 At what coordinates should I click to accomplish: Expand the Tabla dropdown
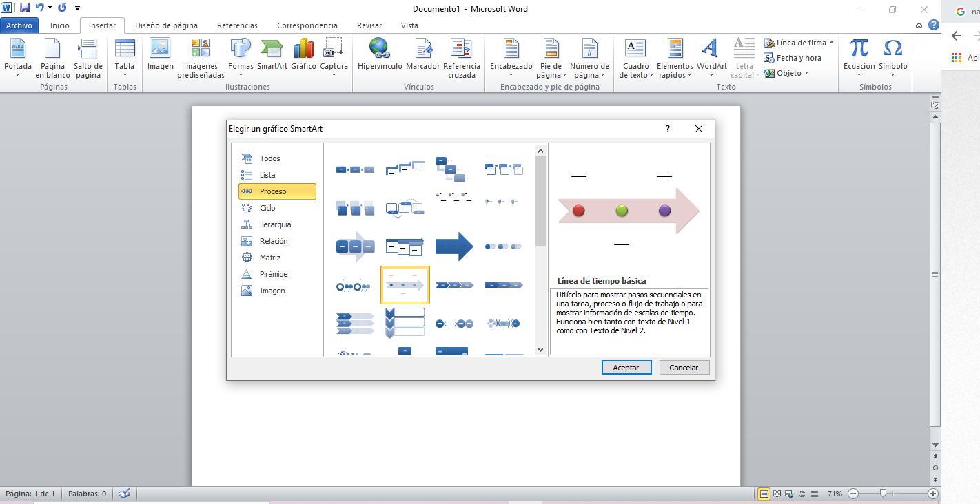click(125, 74)
